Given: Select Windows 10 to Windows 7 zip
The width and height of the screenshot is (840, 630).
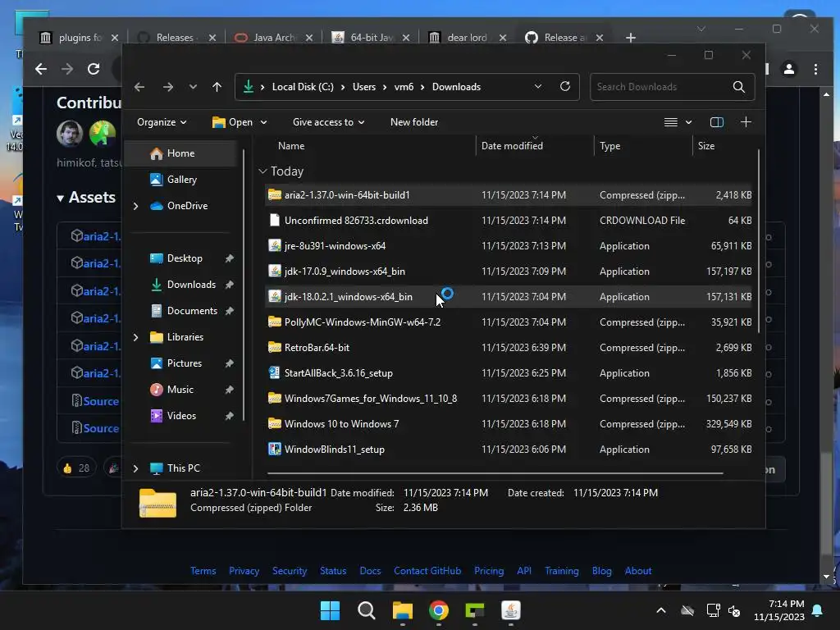Looking at the screenshot, I should pyautogui.click(x=508, y=424).
